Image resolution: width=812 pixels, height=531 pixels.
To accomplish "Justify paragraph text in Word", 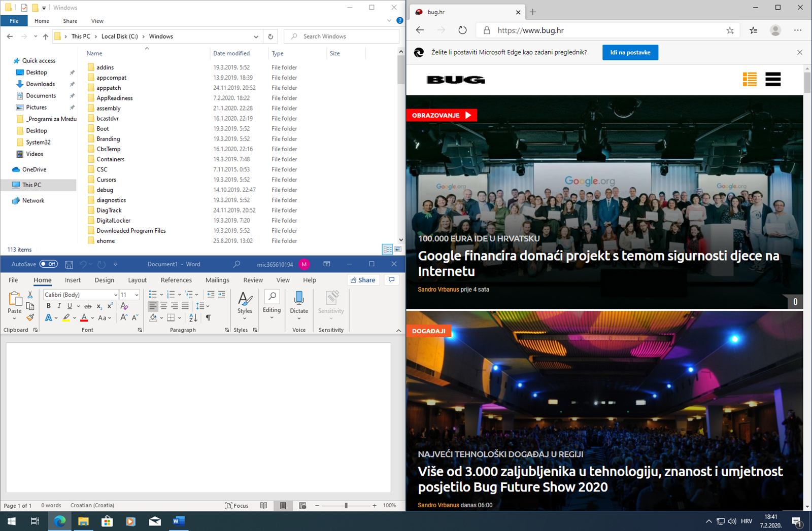I will (185, 306).
